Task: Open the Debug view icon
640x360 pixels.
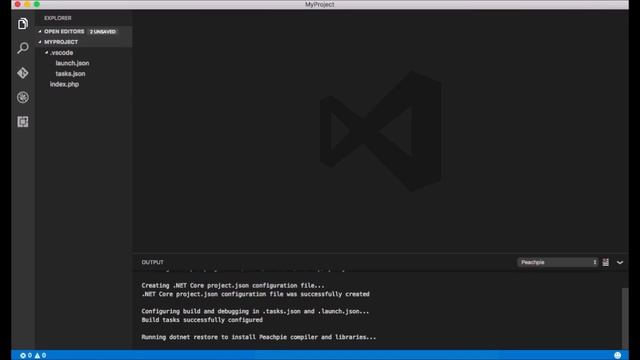Action: [x=23, y=97]
